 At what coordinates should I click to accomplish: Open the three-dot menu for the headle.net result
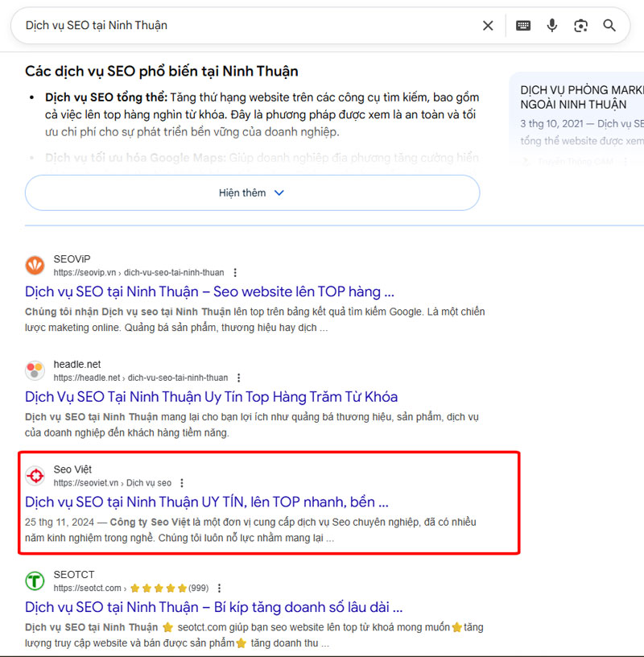(x=238, y=378)
